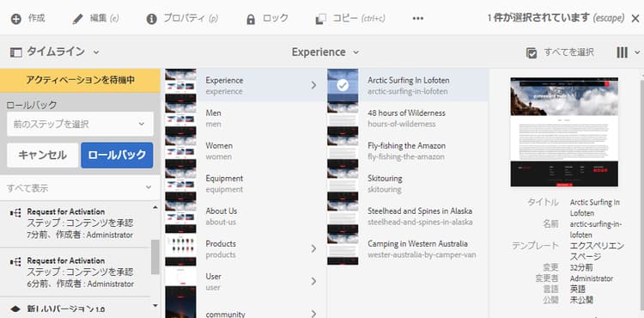Click the Cancel button in rollback panel
Screen dimensions: 644x318
click(x=43, y=155)
